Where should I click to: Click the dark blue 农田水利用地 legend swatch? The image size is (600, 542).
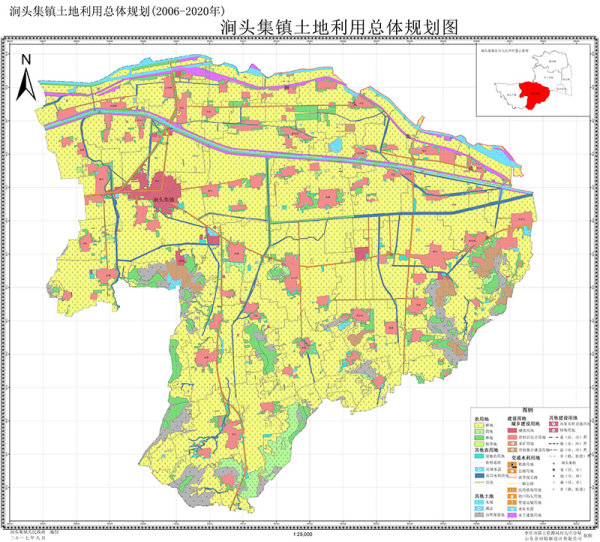(x=479, y=476)
